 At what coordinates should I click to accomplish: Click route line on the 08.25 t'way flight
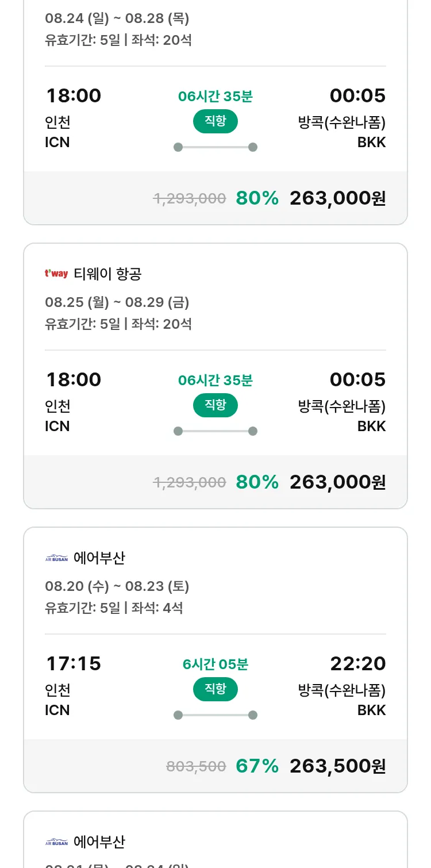tap(215, 431)
